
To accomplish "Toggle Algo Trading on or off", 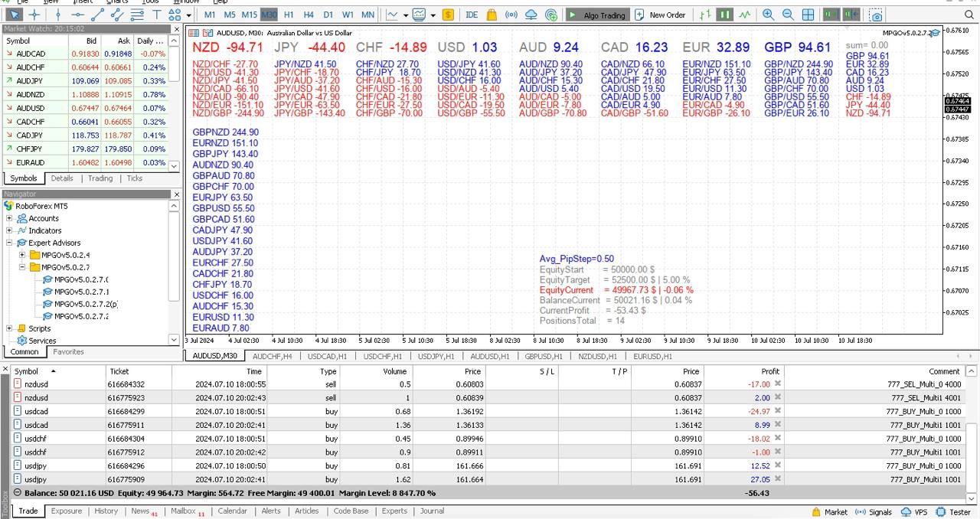I will click(x=597, y=15).
